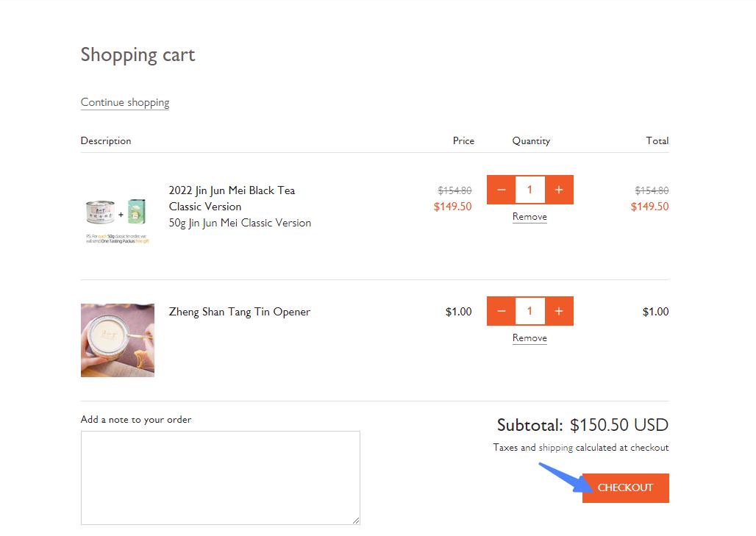Click the order note text area
The height and width of the screenshot is (536, 756).
coord(220,477)
